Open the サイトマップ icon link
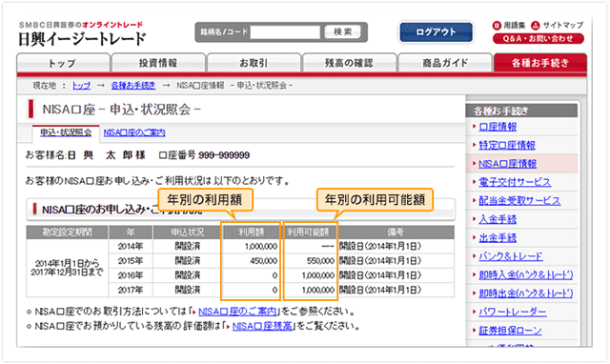Viewport: 610px width, 364px height. click(x=557, y=26)
